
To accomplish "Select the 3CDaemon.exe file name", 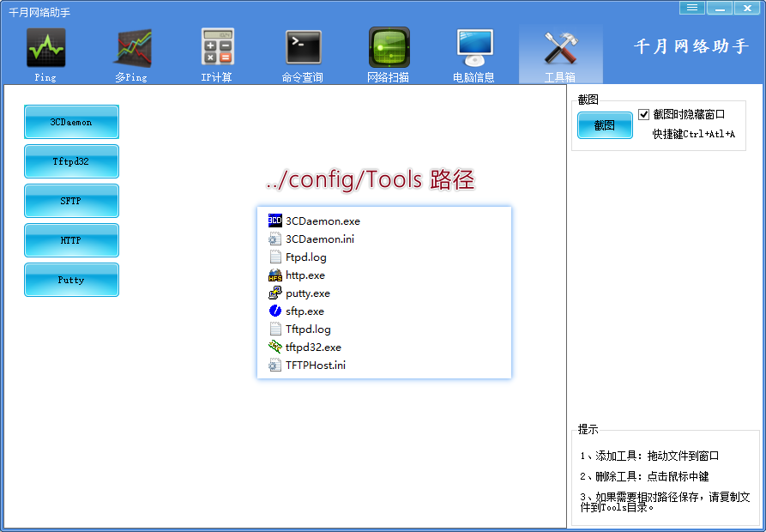I will tap(323, 221).
